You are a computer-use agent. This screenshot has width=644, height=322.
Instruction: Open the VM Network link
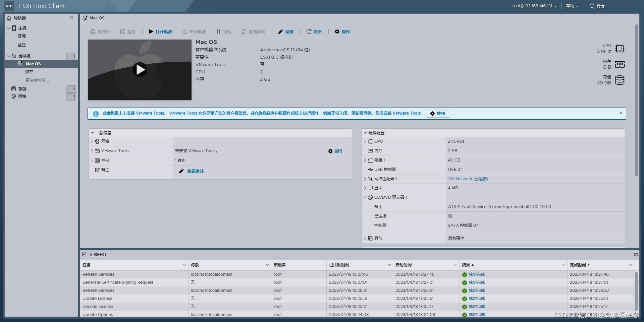468,179
